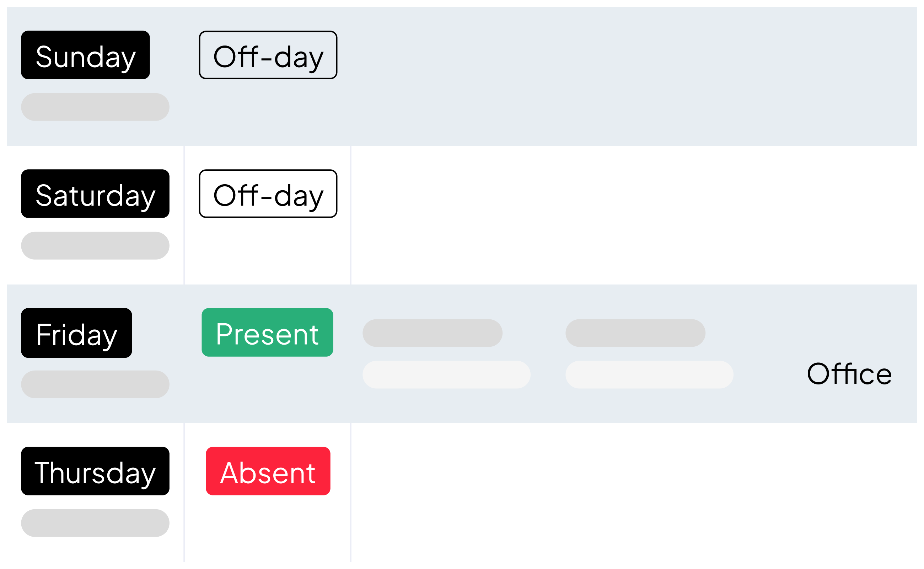Click the Thursday day badge
This screenshot has width=924, height=569.
tap(95, 471)
